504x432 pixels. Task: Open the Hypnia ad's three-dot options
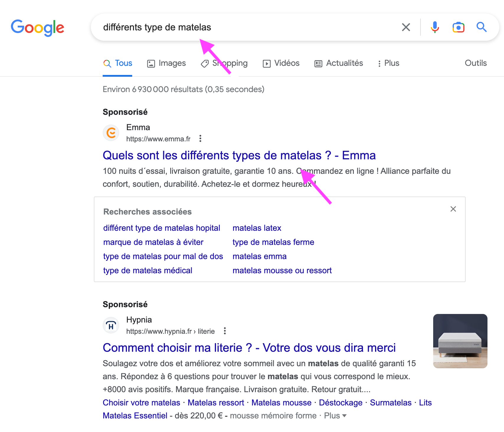coord(225,331)
